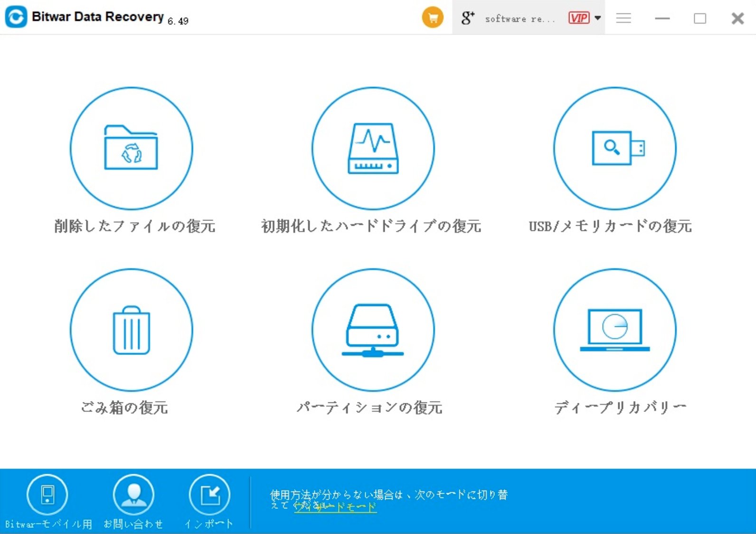Expand the account dropdown arrow
This screenshot has width=756, height=534.
tap(598, 18)
